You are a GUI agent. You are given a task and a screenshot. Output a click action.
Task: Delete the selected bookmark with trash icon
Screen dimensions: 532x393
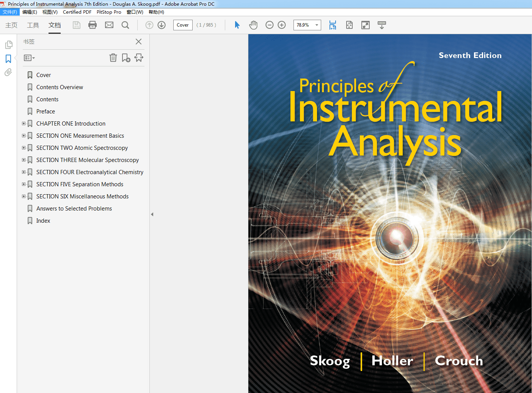tap(113, 58)
